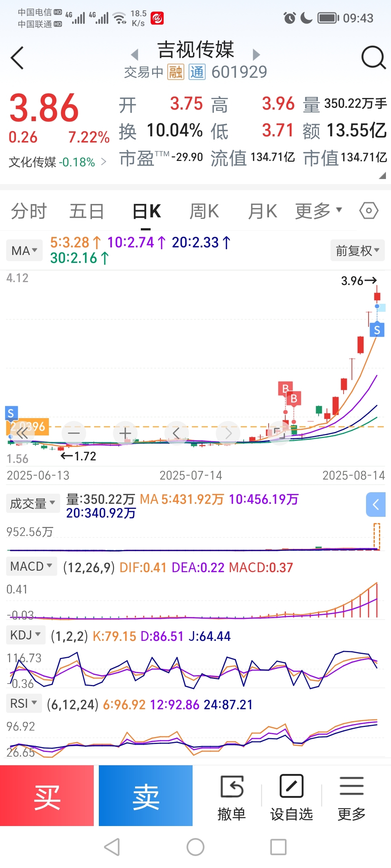Open 文化传媒 sector link
The height and width of the screenshot is (868, 391).
[57, 162]
